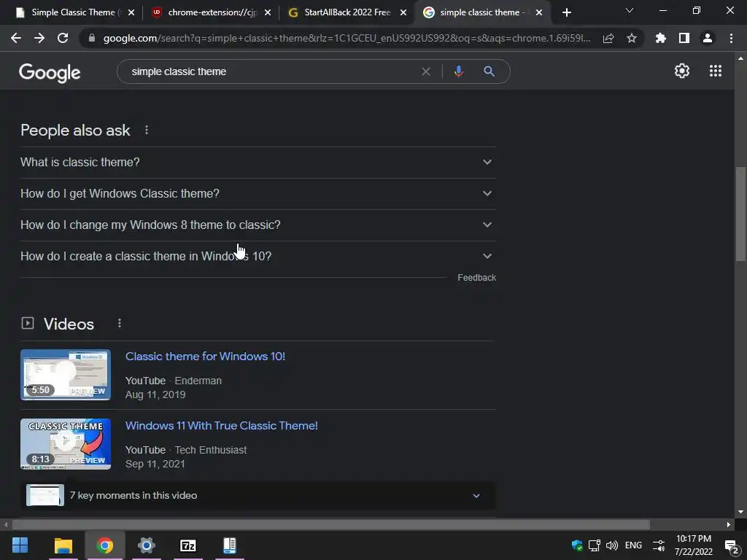The image size is (747, 560).
Task: Start voice search with microphone
Action: coord(459,71)
